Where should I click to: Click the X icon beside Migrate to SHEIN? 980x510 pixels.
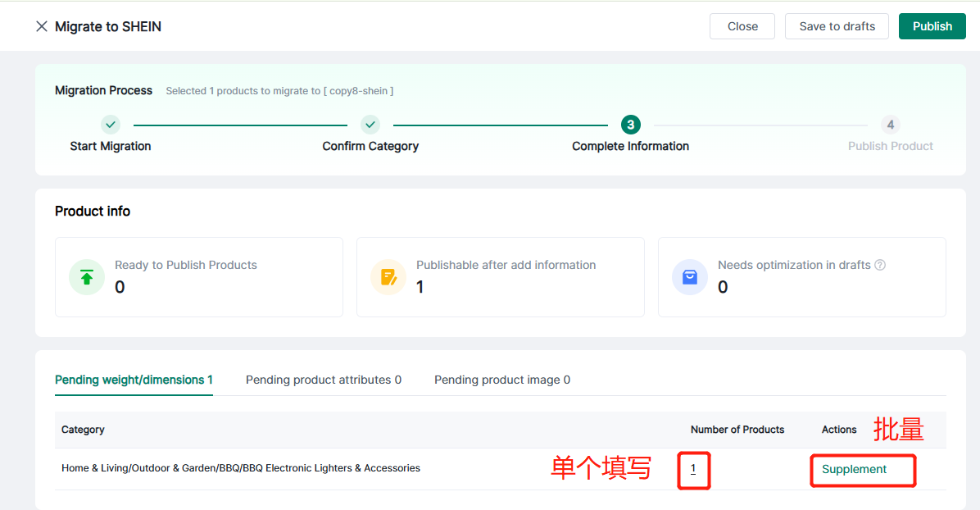click(42, 26)
